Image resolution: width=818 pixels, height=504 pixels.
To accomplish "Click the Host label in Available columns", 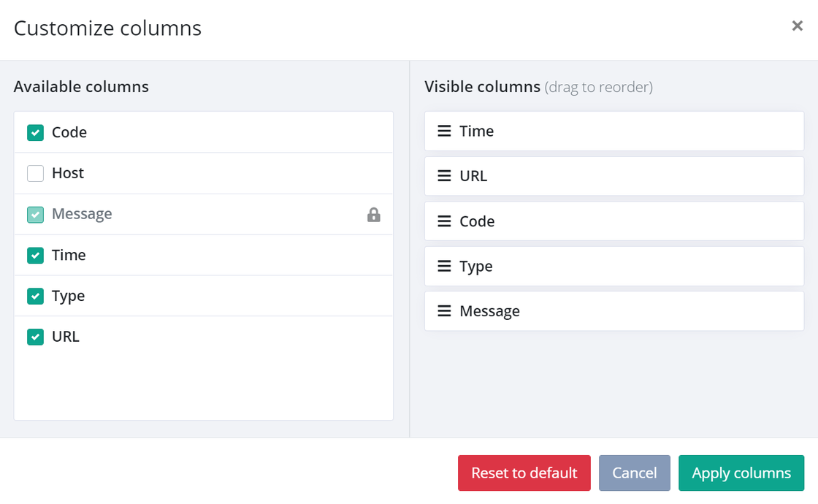I will tap(68, 173).
